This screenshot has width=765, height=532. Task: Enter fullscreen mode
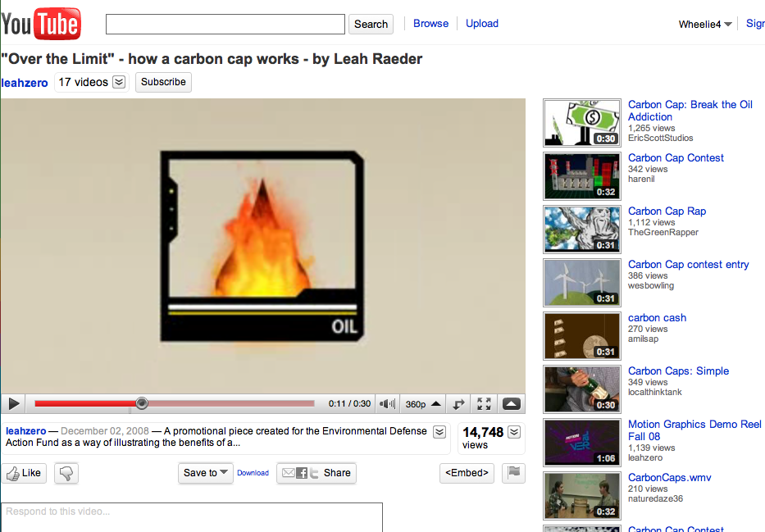484,404
